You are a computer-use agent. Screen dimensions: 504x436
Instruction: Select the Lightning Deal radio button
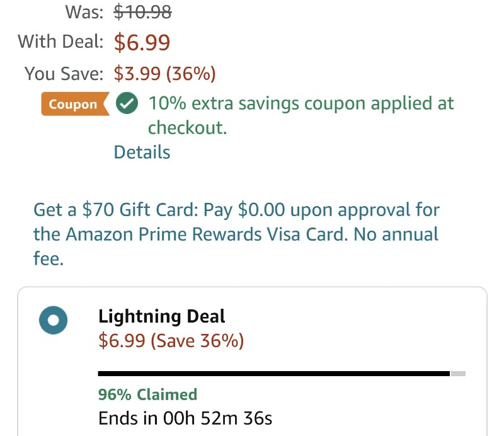pos(54,320)
